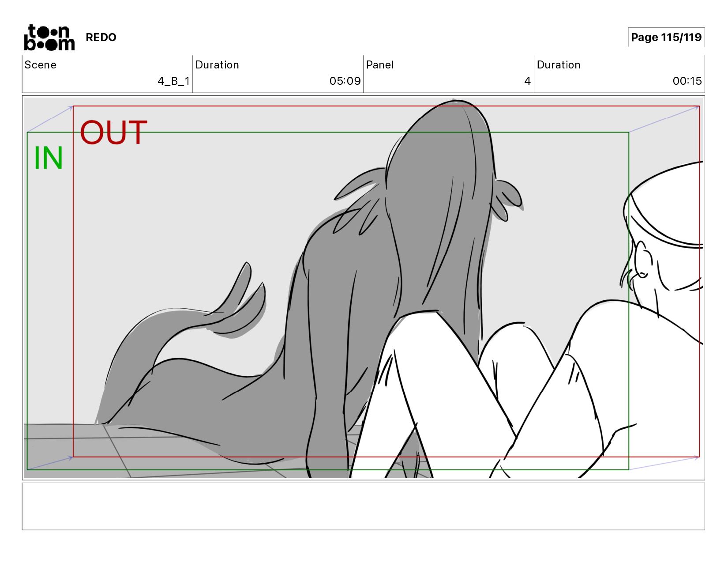728x563 pixels.
Task: Click the Toon Boom logo
Action: 49,38
